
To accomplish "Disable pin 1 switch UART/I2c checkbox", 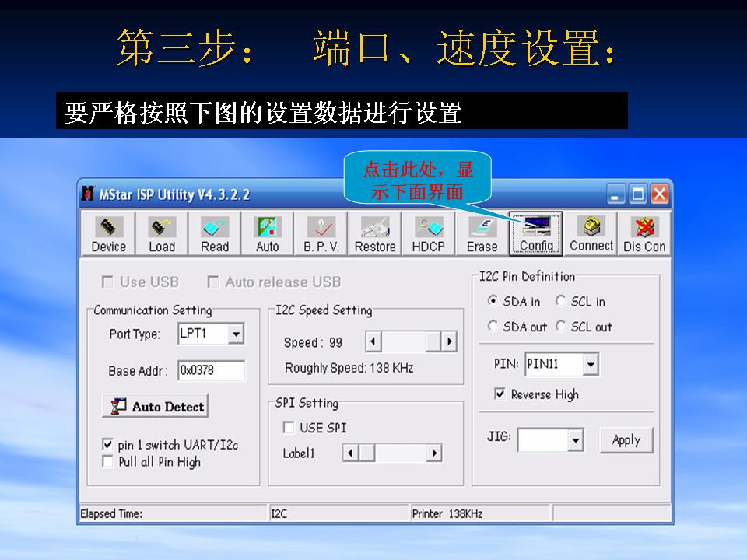I will [x=108, y=446].
